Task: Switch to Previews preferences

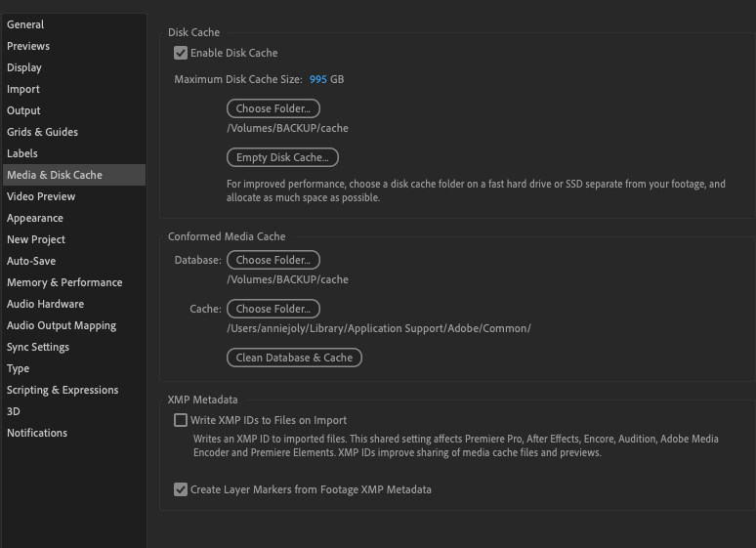Action: coord(28,46)
